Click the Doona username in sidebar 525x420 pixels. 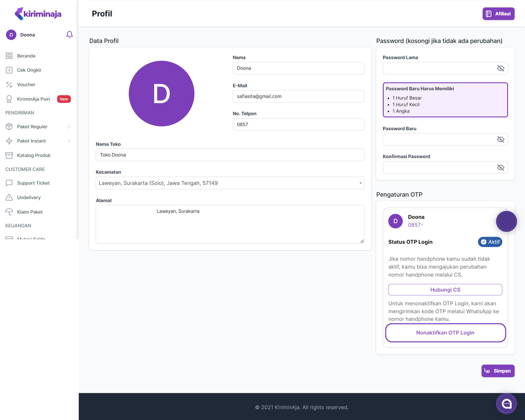[x=28, y=35]
